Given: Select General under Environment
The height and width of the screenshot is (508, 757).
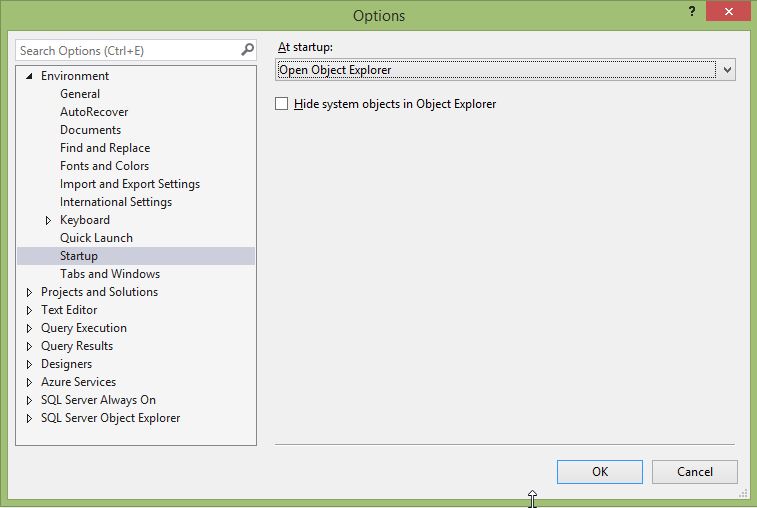Looking at the screenshot, I should pos(80,94).
